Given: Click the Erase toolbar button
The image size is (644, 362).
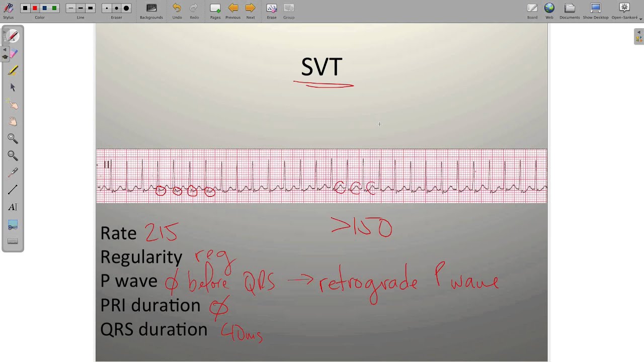Looking at the screenshot, I should point(272,11).
